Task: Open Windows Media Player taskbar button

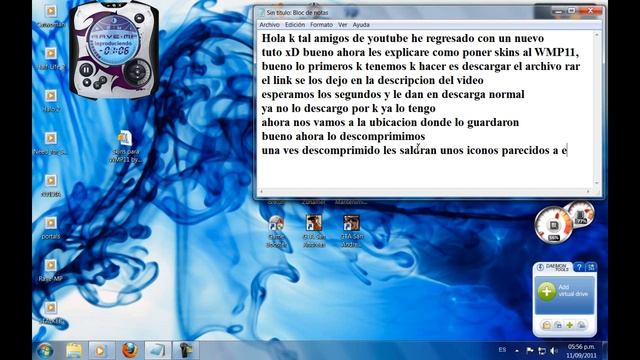Action: tap(100, 350)
